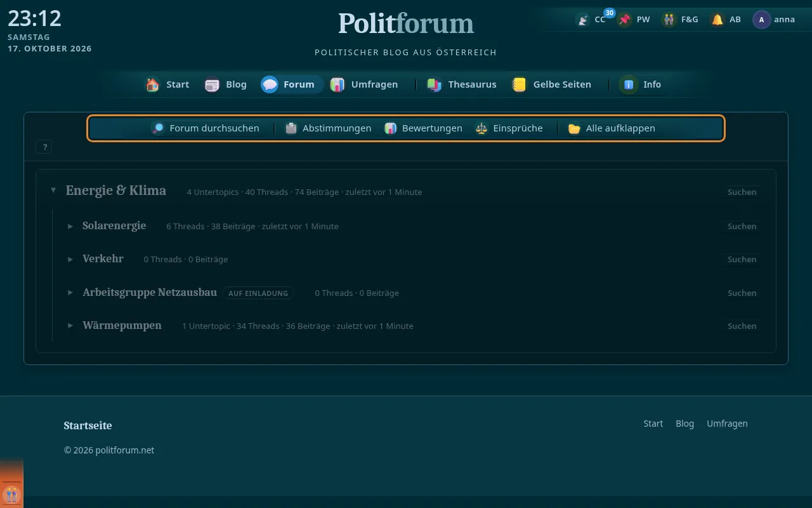
Task: Click the Startseite footer heading
Action: pyautogui.click(x=88, y=425)
